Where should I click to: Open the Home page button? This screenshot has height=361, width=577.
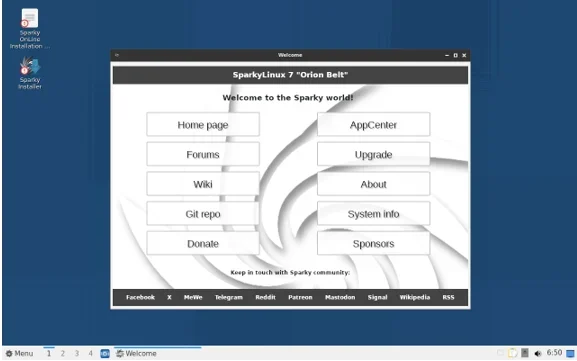click(x=203, y=124)
